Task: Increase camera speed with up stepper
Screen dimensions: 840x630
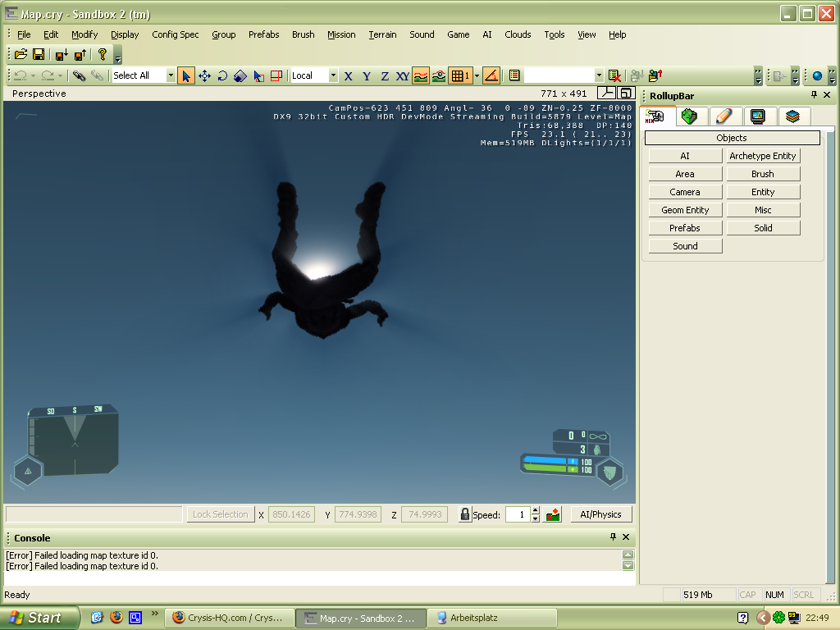Action: coord(535,510)
